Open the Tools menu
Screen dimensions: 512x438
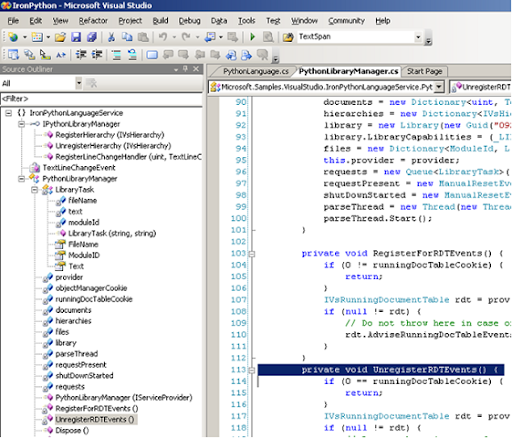[246, 21]
